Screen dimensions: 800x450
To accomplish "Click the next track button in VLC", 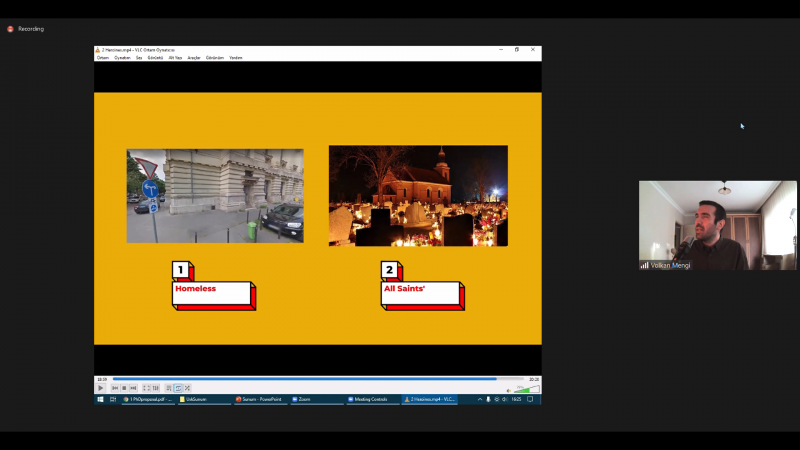I will click(x=133, y=388).
